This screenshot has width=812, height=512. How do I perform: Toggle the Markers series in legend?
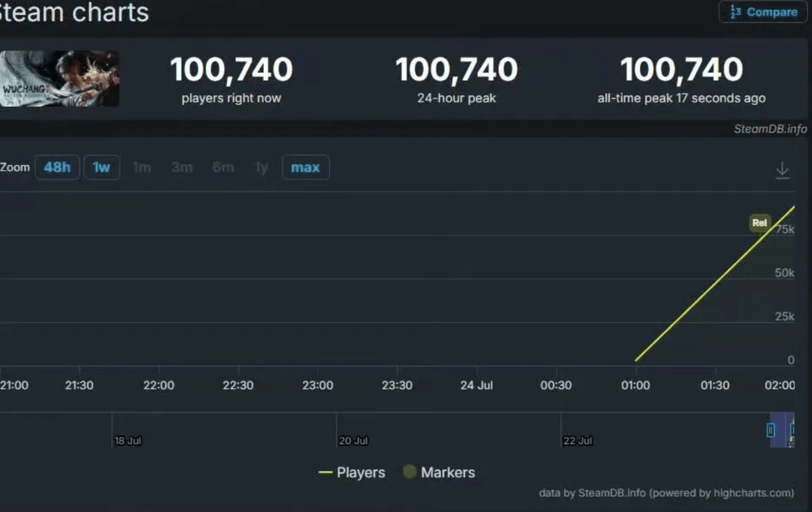pyautogui.click(x=439, y=473)
